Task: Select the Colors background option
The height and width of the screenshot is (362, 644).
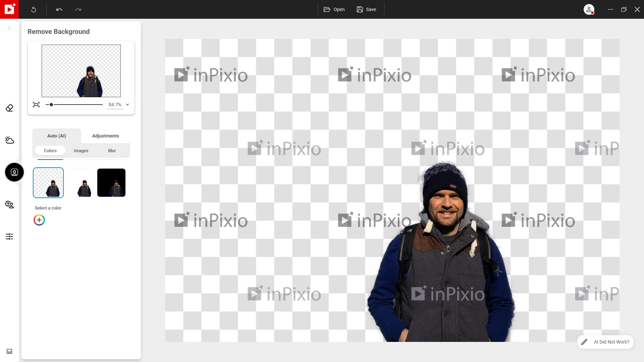Action: 50,150
